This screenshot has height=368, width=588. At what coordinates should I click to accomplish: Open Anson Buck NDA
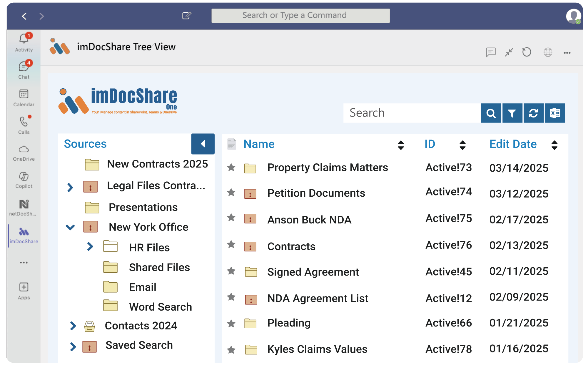[x=309, y=220]
